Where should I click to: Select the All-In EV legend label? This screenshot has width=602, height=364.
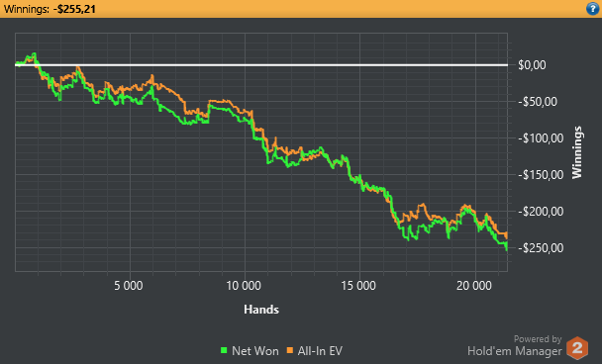(320, 351)
